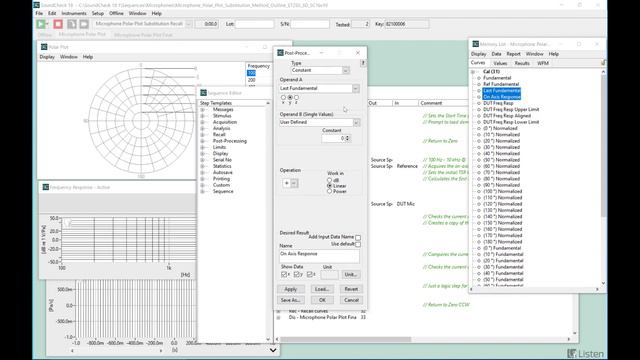This screenshot has height=360, width=640.
Task: Select the y radio button under Operand A
Action: point(290,98)
